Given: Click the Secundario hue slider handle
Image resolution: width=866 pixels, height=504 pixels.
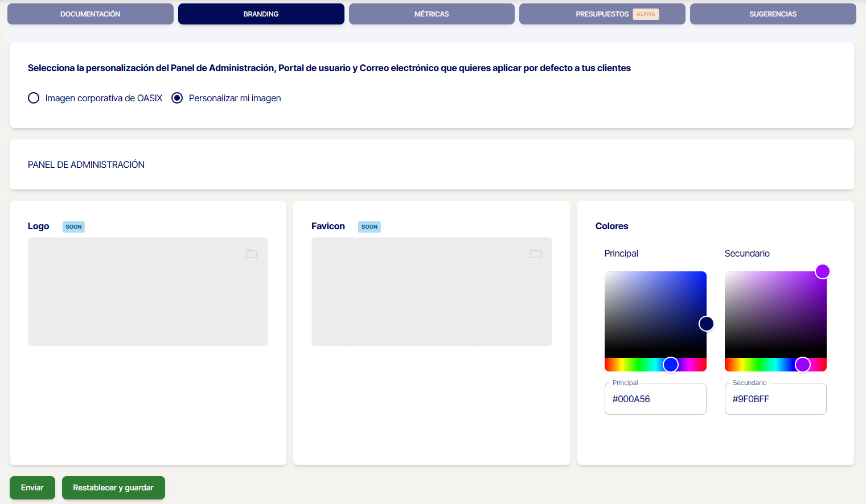Looking at the screenshot, I should 802,365.
